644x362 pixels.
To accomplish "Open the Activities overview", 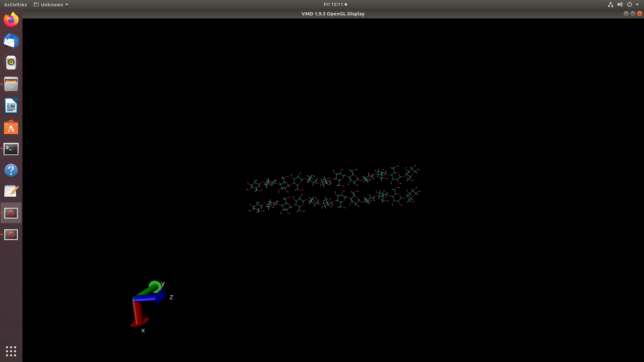I will pyautogui.click(x=15, y=4).
